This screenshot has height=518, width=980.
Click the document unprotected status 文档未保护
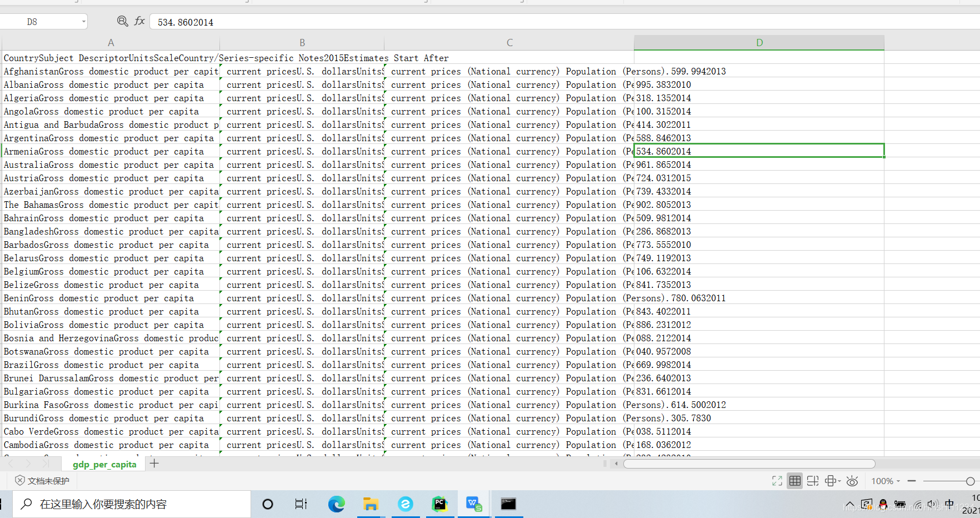[x=42, y=481]
